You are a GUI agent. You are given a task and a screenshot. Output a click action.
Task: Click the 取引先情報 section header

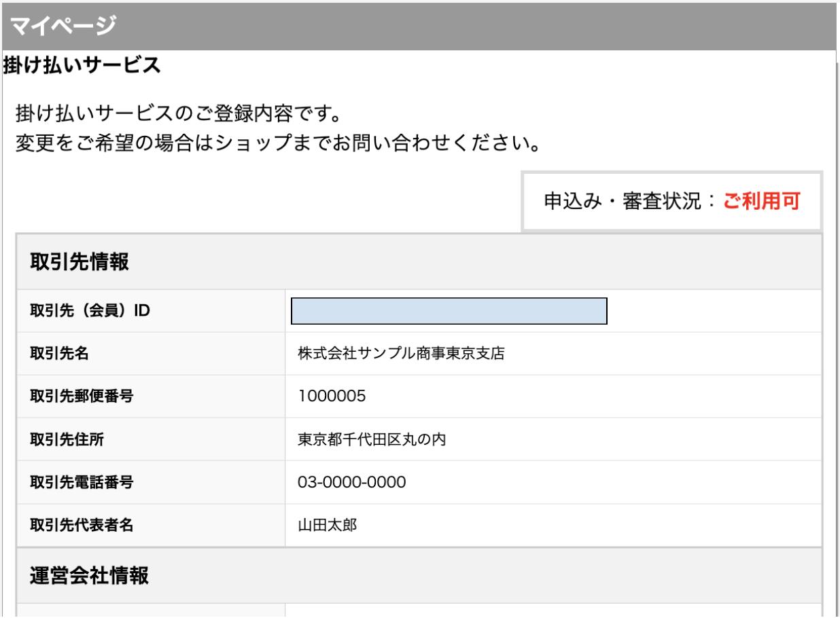click(419, 262)
